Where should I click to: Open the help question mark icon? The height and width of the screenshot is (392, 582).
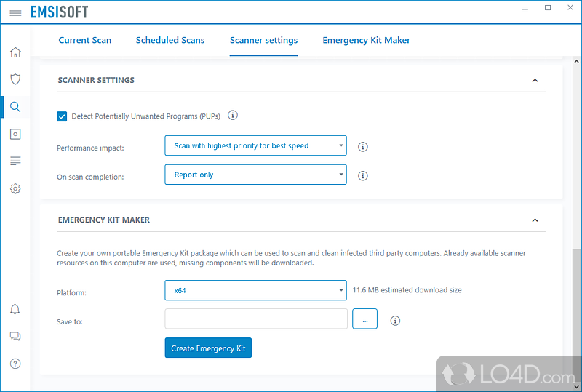click(15, 364)
